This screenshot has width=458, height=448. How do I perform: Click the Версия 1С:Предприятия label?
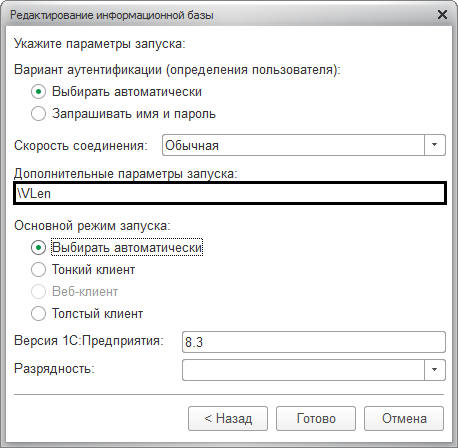tap(89, 341)
